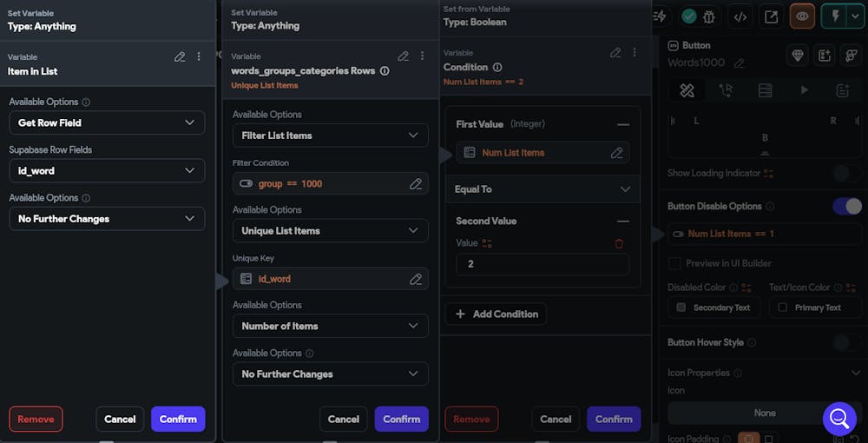Switch to the Actions flow tab

point(726,90)
